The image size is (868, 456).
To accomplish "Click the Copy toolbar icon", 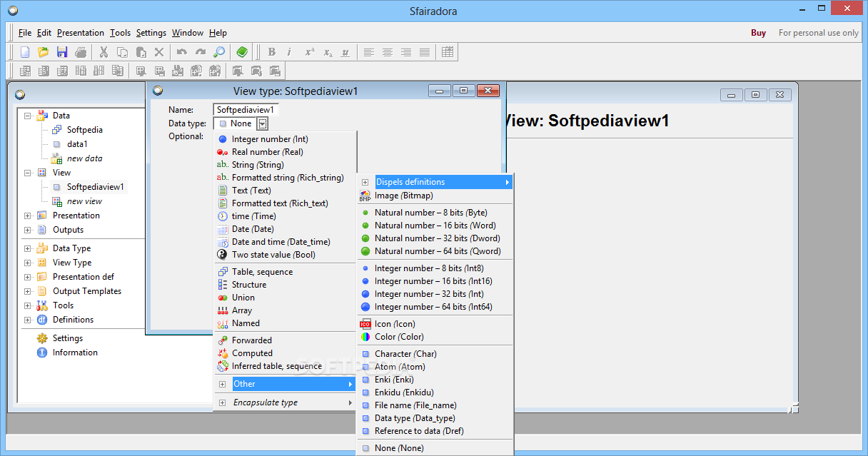I will coord(123,52).
